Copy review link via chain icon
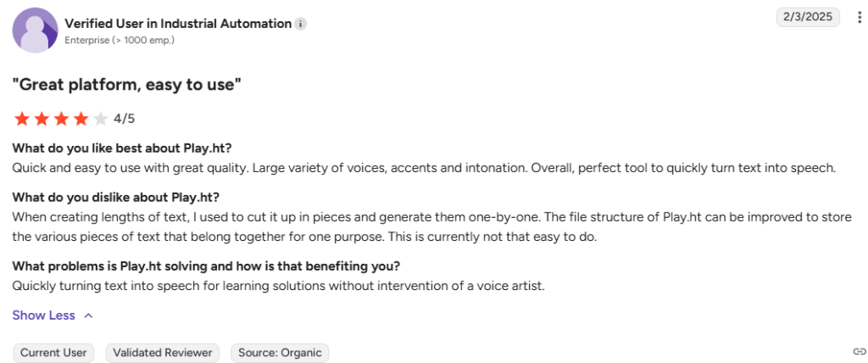 (x=860, y=351)
